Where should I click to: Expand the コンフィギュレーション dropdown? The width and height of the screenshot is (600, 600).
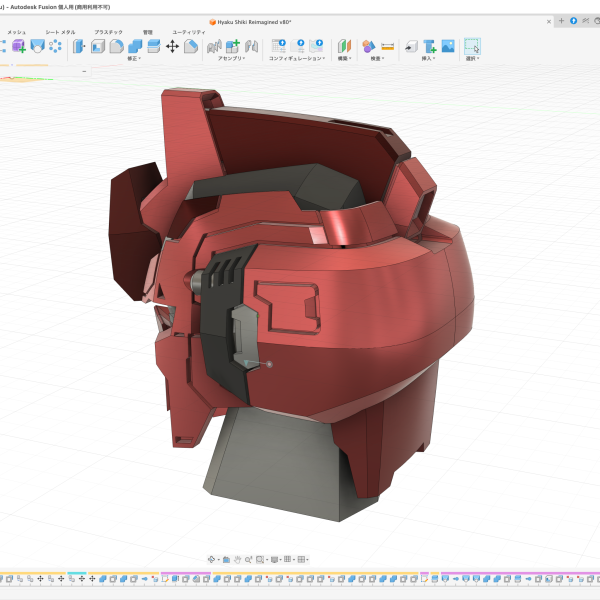point(297,59)
